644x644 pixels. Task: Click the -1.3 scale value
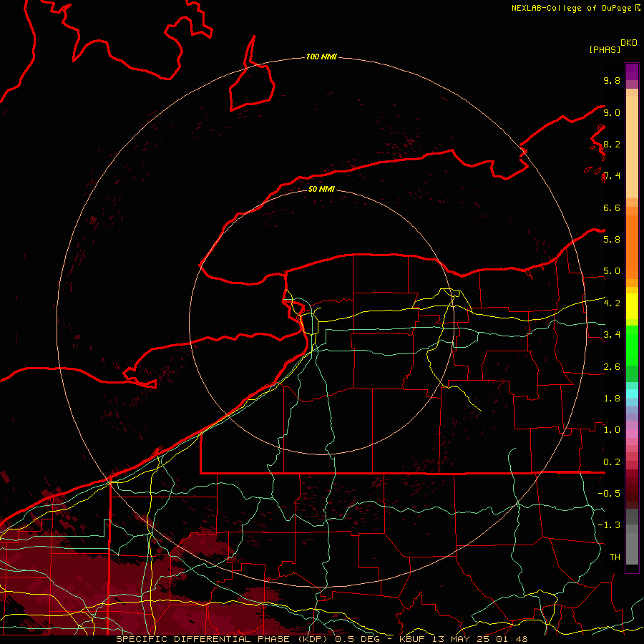[609, 525]
